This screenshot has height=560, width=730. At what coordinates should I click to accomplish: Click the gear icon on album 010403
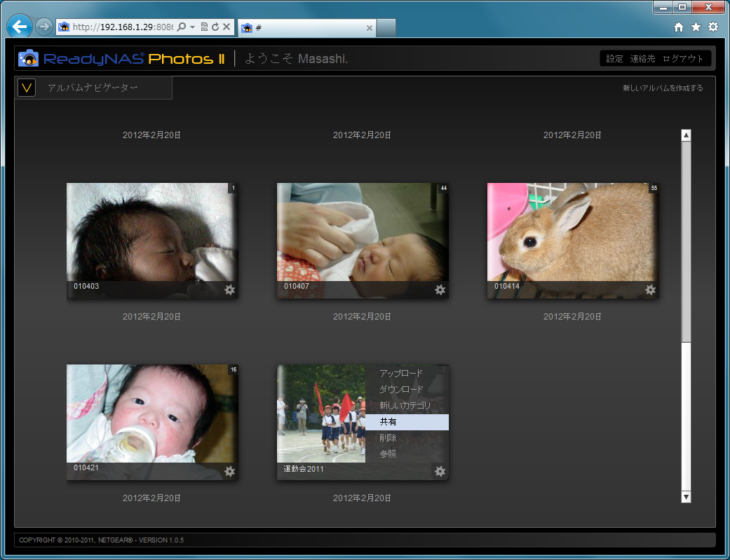[x=229, y=290]
